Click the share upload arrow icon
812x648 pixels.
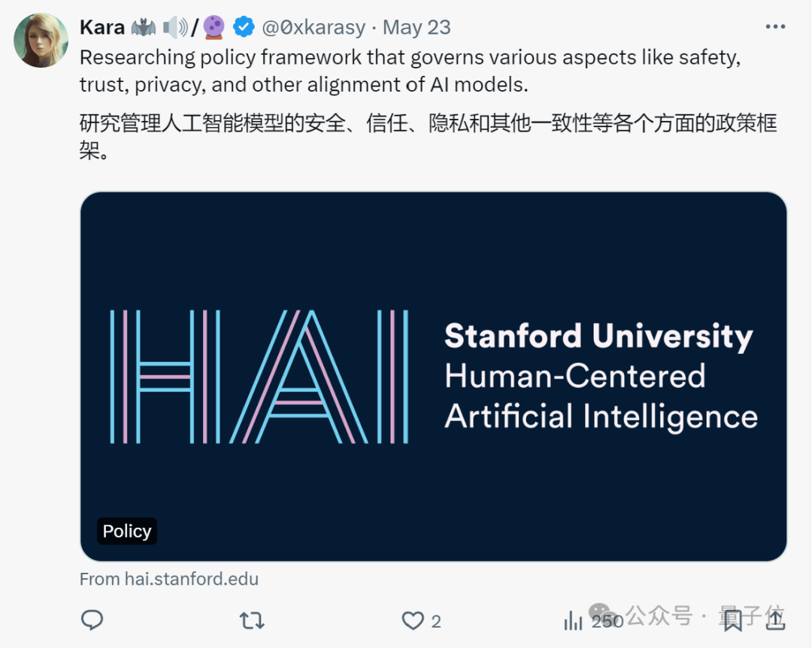point(775,620)
